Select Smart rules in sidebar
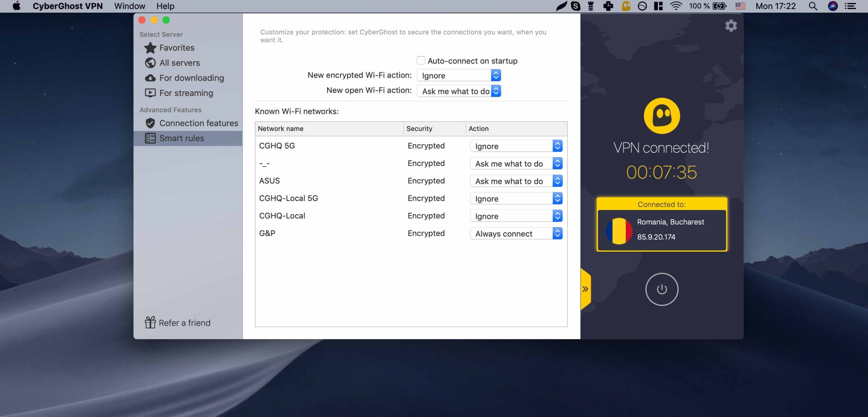The height and width of the screenshot is (417, 868). tap(181, 138)
